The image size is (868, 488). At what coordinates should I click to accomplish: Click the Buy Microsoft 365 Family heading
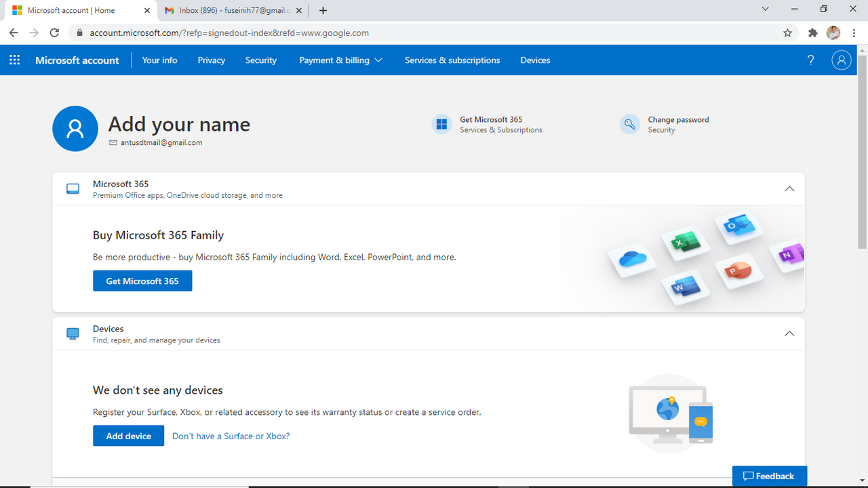(x=158, y=235)
